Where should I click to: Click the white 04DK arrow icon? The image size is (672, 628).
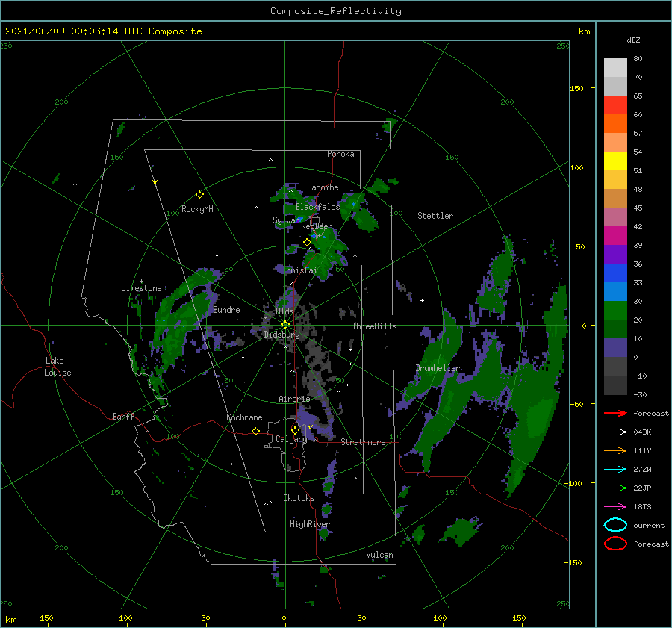coord(615,432)
